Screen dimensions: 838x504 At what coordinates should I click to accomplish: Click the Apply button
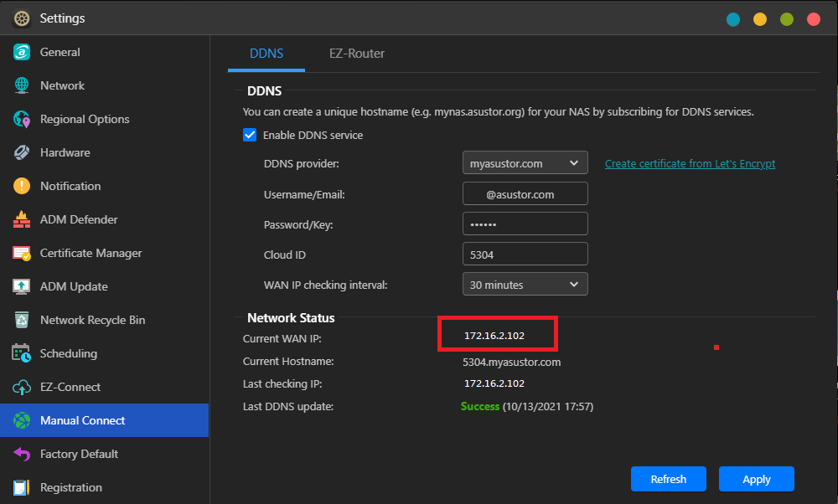coord(756,479)
